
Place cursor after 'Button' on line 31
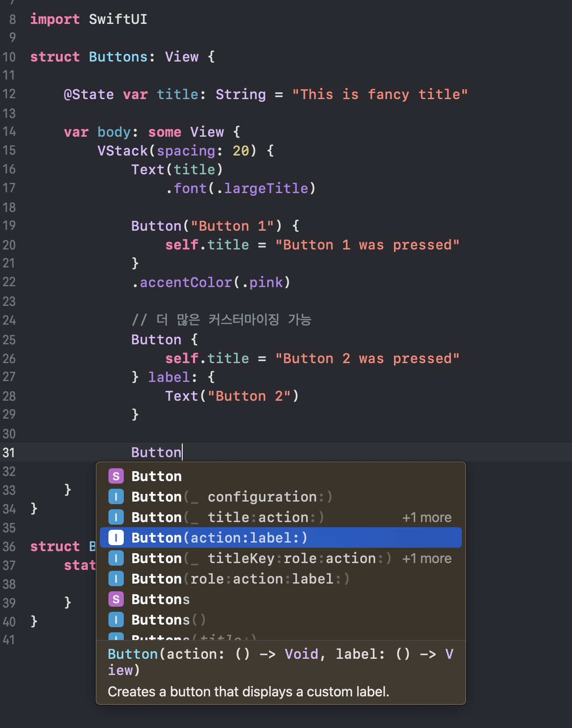[182, 452]
